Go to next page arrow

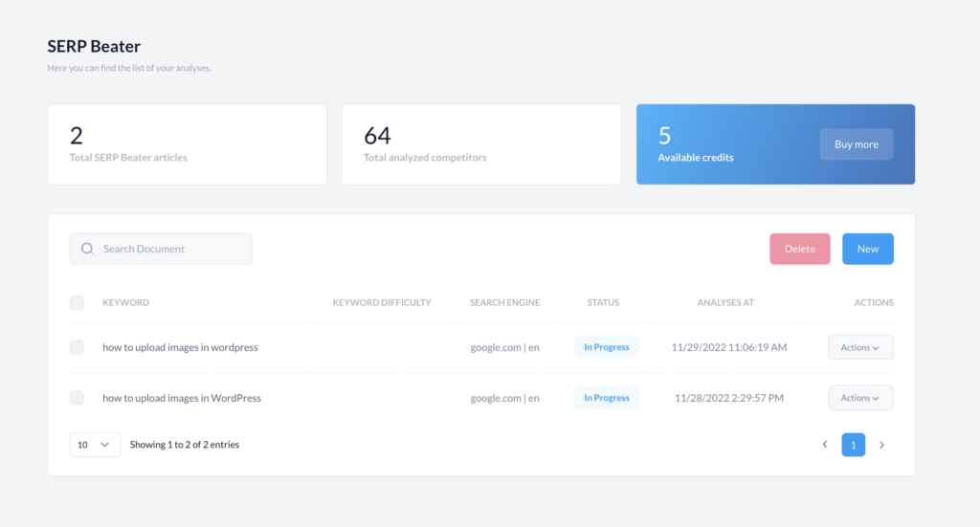pos(881,445)
